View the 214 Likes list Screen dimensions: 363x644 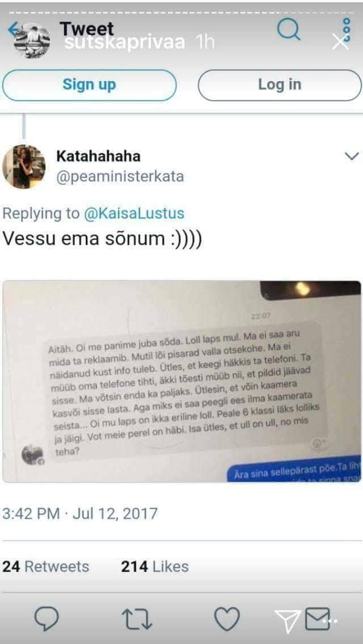coord(155,566)
